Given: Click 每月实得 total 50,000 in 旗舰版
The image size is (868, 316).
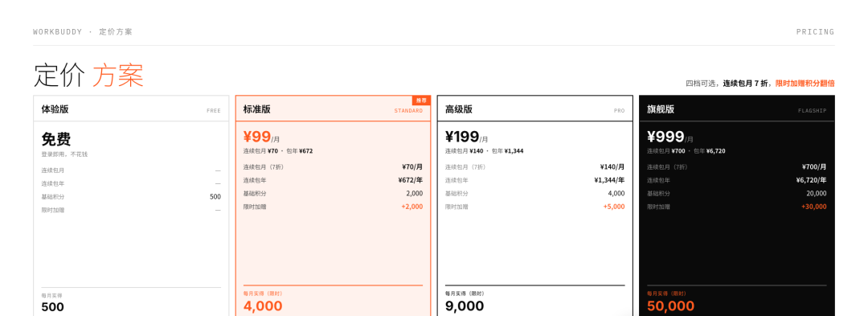Looking at the screenshot, I should click(x=671, y=306).
